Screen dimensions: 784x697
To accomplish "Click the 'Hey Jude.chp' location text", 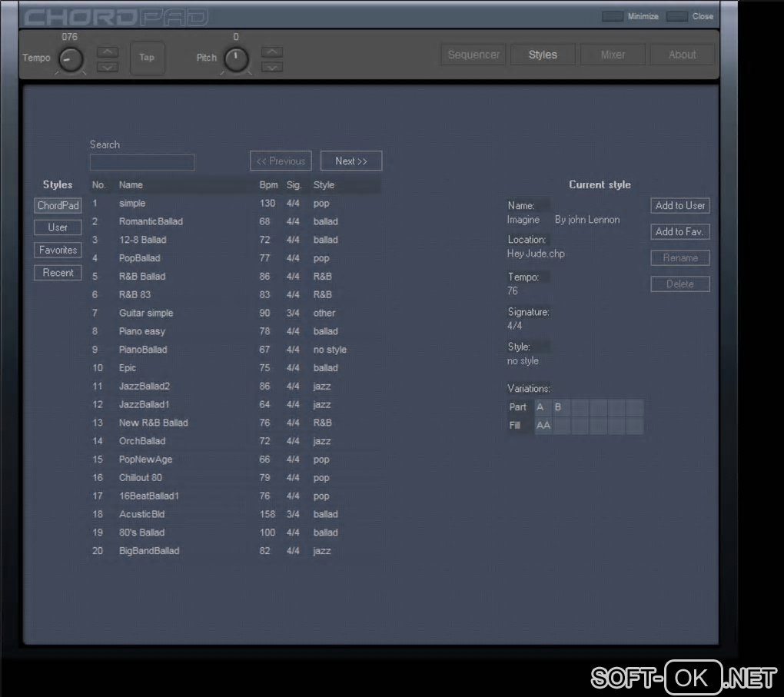I will pyautogui.click(x=536, y=254).
